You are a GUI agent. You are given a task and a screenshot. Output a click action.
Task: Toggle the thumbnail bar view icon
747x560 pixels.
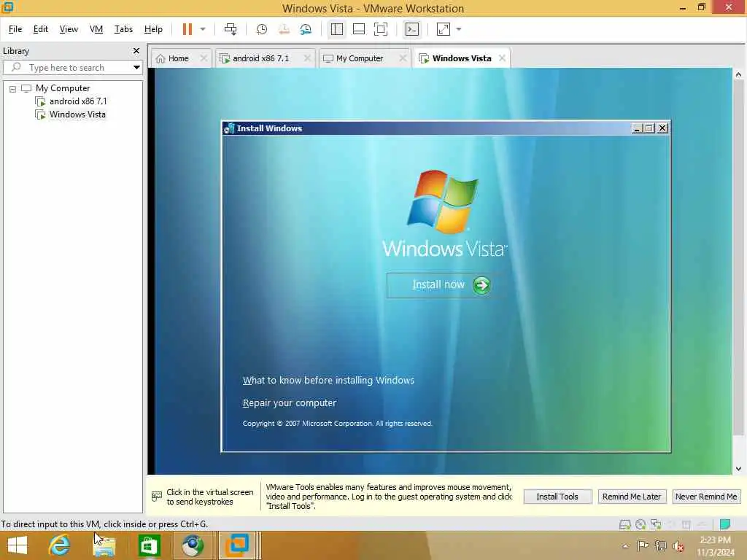[359, 29]
